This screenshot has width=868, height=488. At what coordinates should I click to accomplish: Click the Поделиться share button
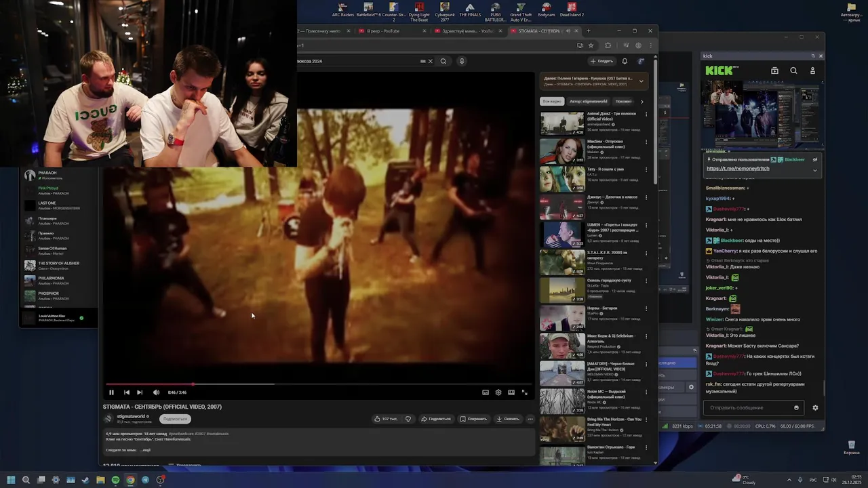(435, 419)
